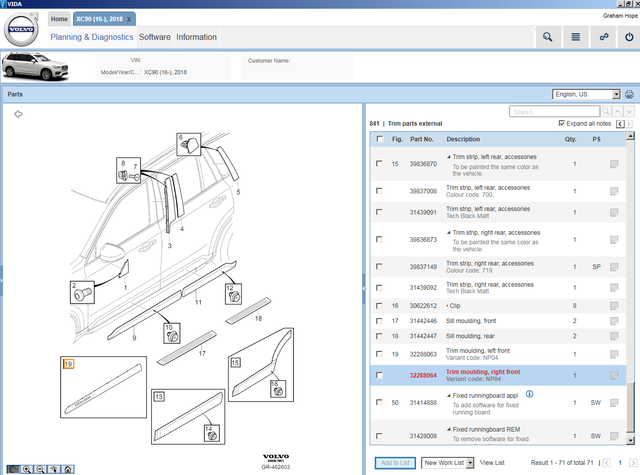The height and width of the screenshot is (475, 640).
Task: Click the View List link
Action: point(491,463)
